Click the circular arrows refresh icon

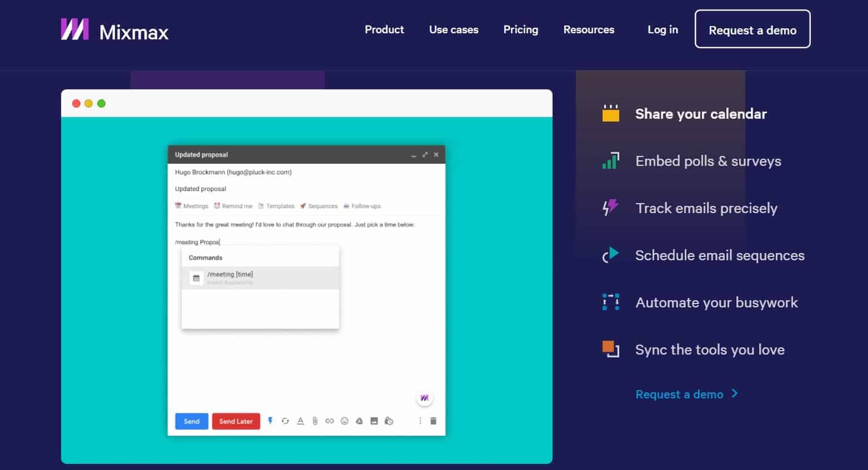coord(285,421)
